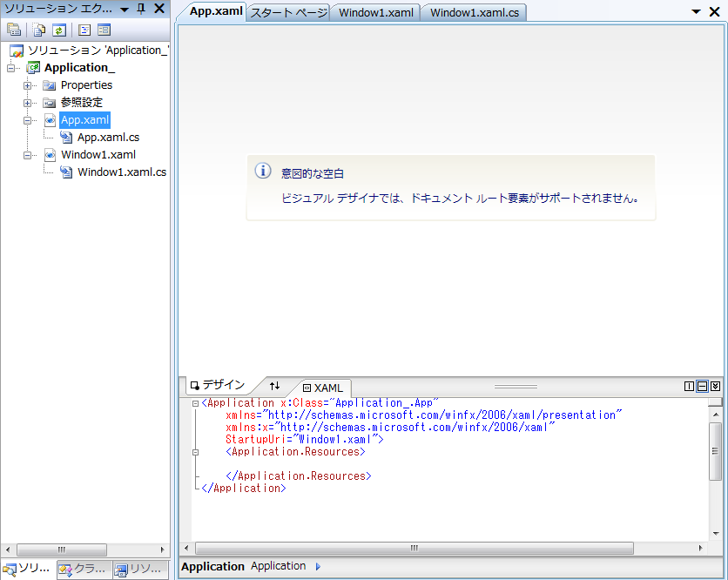The height and width of the screenshot is (580, 728).
Task: Select App.xaml in the tree
Action: [x=85, y=120]
